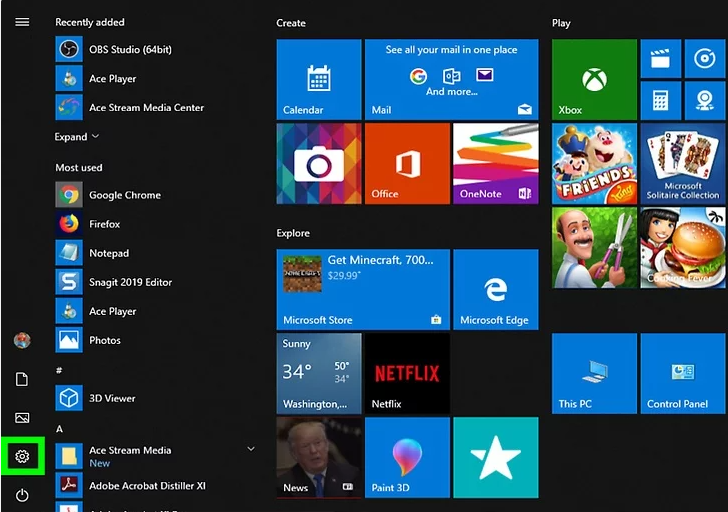
Task: Open the Documents icon in sidebar
Action: pyautogui.click(x=22, y=379)
